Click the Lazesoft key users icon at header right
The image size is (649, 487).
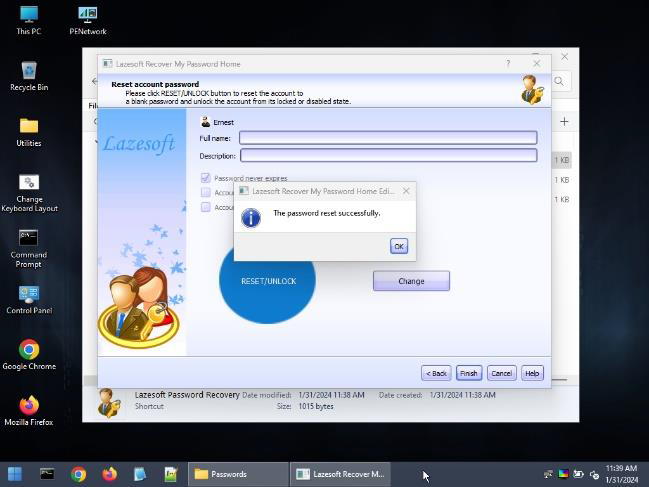coord(532,89)
